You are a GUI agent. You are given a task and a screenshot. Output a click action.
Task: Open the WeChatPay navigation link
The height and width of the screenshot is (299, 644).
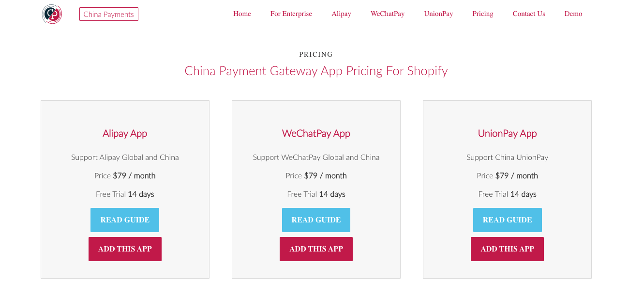click(388, 14)
